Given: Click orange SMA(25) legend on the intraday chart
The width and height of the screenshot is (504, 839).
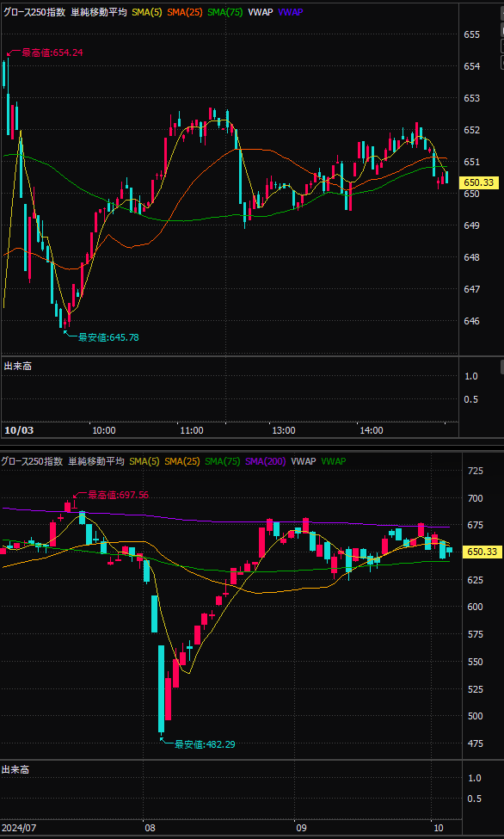Looking at the screenshot, I should (185, 13).
